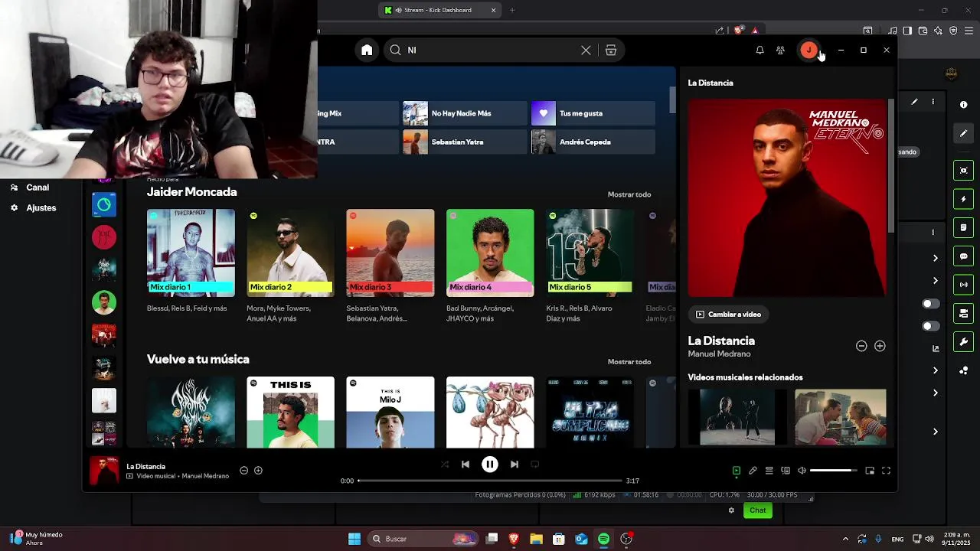Toggle Brave sidebar panel icon
The height and width of the screenshot is (551, 980).
907,31
